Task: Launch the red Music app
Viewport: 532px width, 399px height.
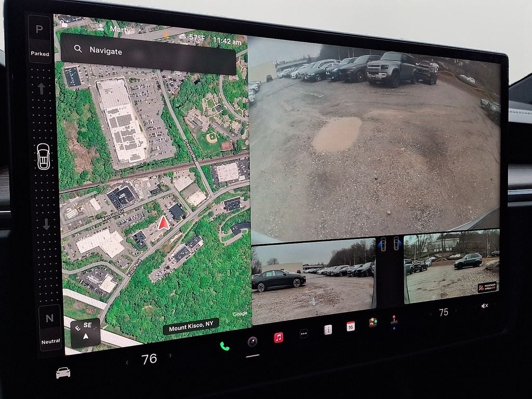Action: pos(278,337)
